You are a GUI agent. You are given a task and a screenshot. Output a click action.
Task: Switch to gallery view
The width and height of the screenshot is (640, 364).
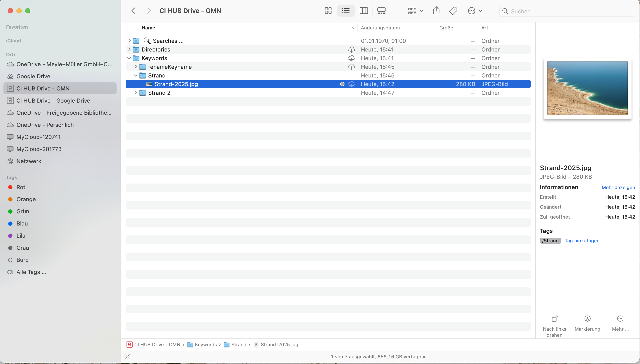click(381, 11)
